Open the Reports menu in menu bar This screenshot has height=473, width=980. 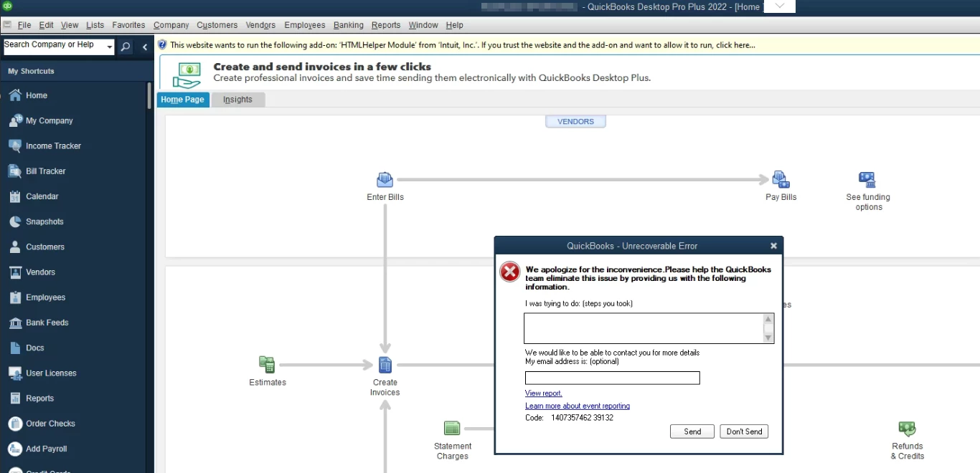pyautogui.click(x=386, y=25)
